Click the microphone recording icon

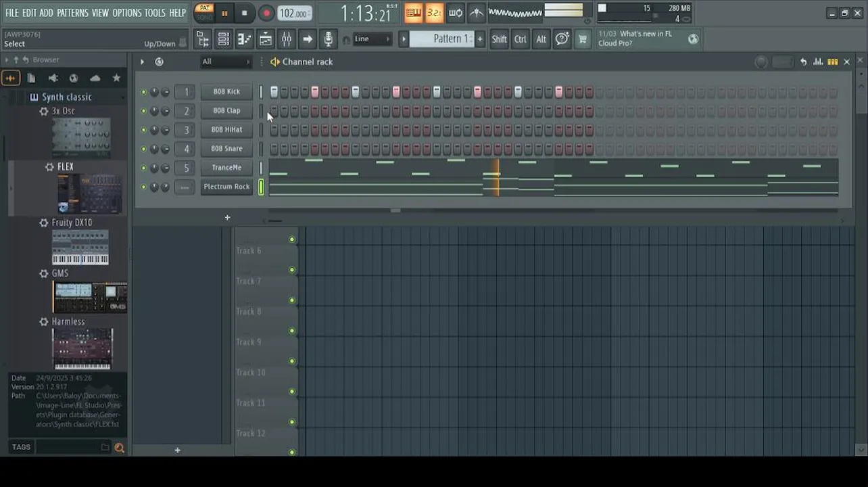(328, 39)
